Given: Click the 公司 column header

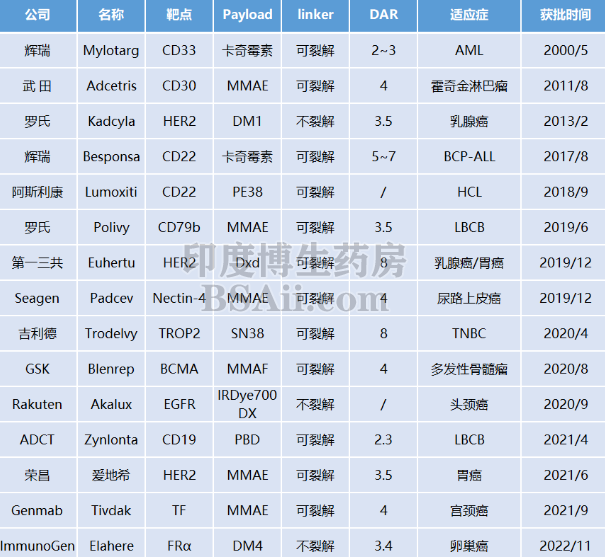Looking at the screenshot, I should click(38, 15).
